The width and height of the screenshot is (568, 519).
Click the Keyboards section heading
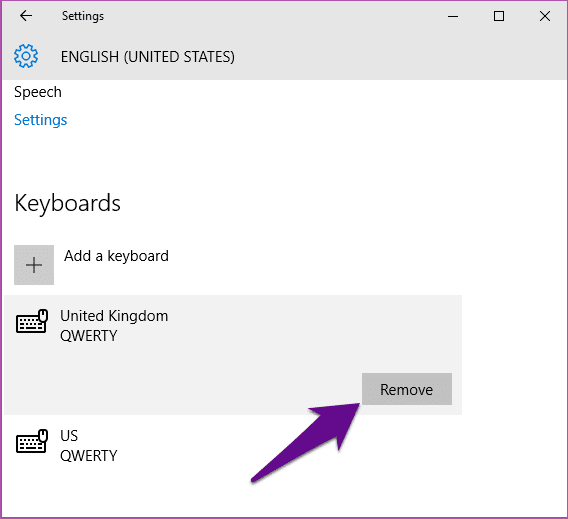click(67, 203)
